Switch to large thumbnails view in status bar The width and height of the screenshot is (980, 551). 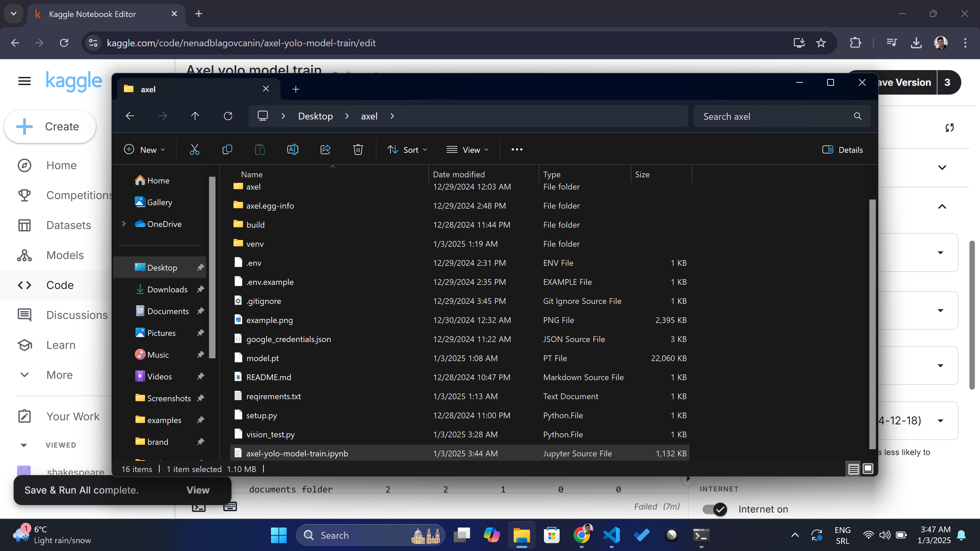(x=868, y=469)
